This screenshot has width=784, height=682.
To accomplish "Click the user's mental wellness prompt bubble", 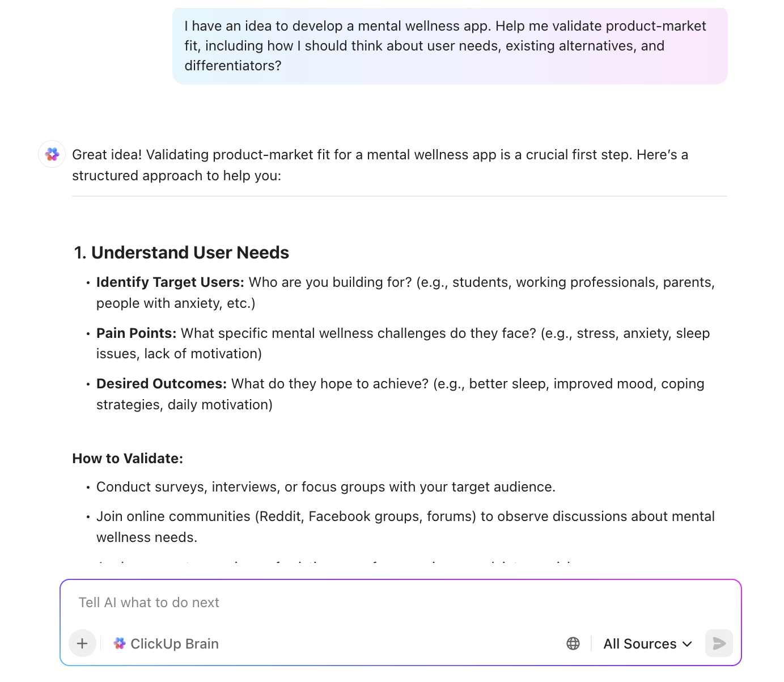I will point(450,46).
